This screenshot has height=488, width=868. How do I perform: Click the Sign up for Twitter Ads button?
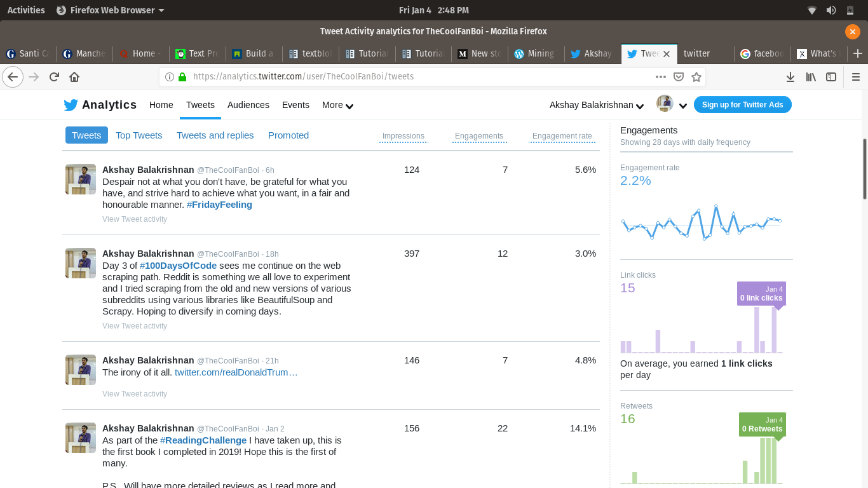click(742, 105)
